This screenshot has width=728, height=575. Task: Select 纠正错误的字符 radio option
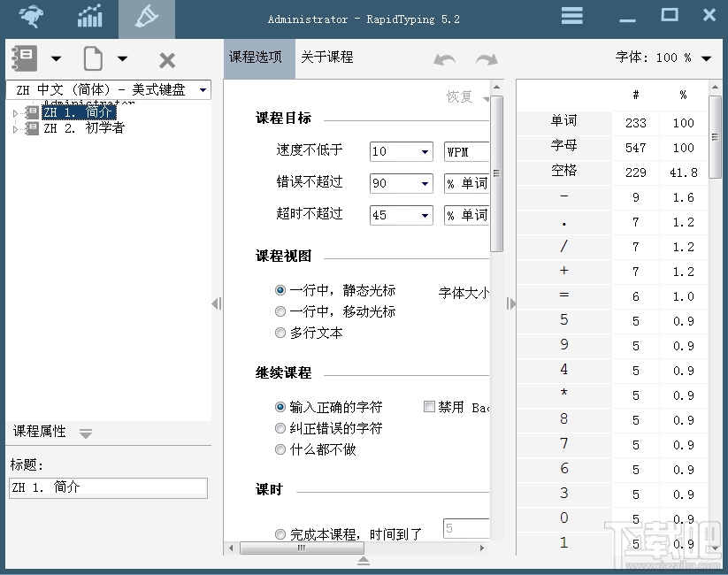(x=280, y=428)
